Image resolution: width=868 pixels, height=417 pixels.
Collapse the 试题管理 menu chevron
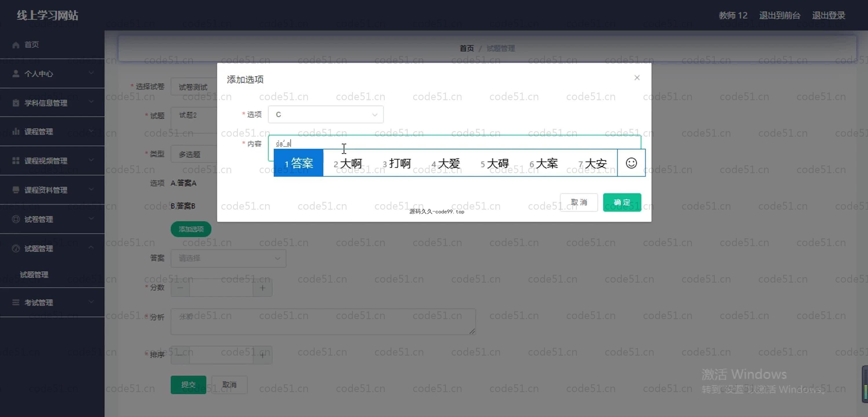(x=91, y=248)
